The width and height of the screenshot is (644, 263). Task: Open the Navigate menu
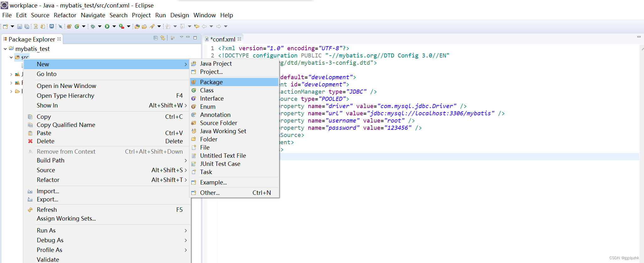tap(93, 15)
